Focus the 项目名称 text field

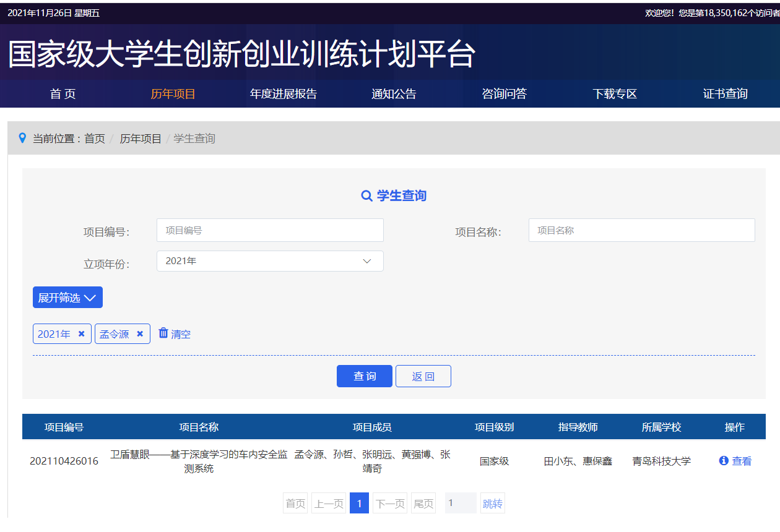tap(641, 230)
